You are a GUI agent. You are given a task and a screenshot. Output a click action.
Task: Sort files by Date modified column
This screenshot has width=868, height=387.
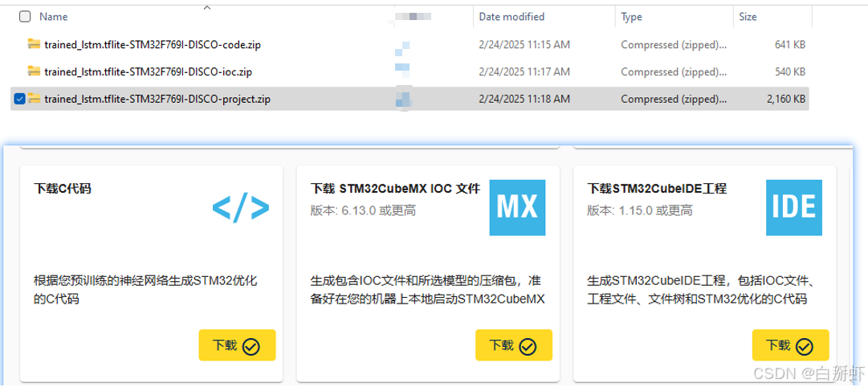511,17
